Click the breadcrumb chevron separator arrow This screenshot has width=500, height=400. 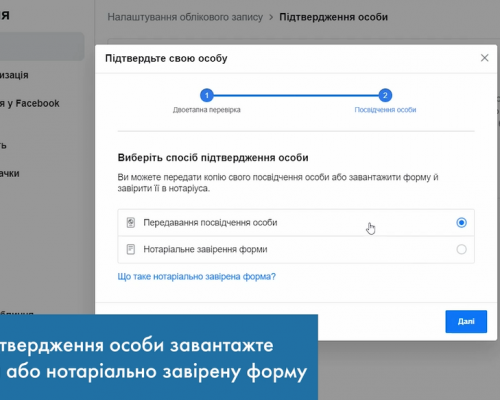(271, 17)
